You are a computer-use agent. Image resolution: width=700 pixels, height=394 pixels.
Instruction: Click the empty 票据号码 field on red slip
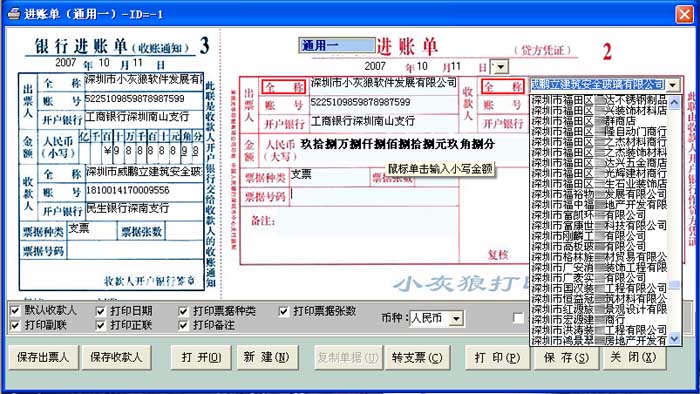point(374,196)
